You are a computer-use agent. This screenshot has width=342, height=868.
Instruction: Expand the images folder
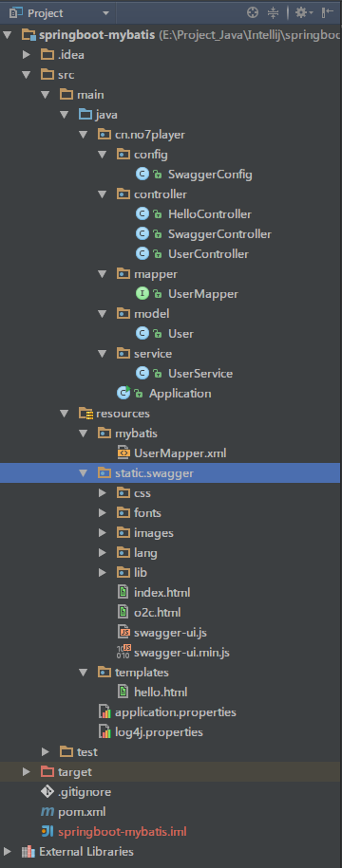click(103, 533)
